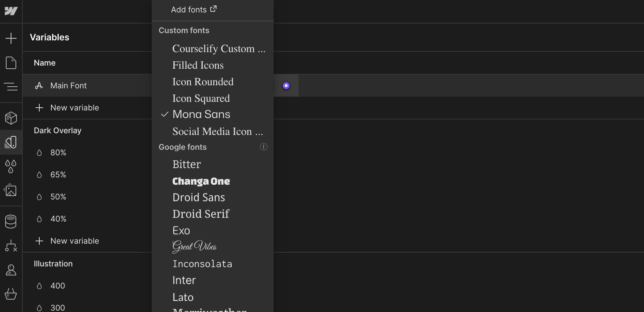Click the Variables panel title
Viewport: 644px width, 312px height.
[50, 37]
